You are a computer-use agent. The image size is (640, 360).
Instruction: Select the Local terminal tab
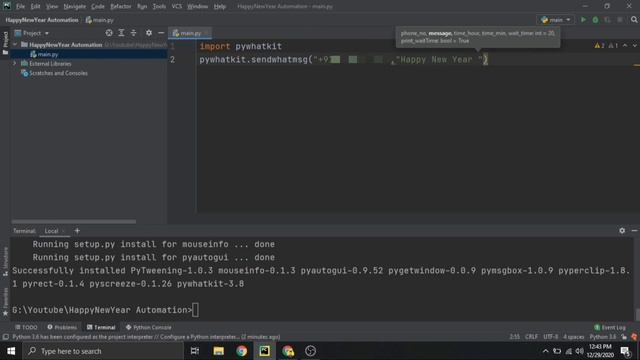[51, 231]
